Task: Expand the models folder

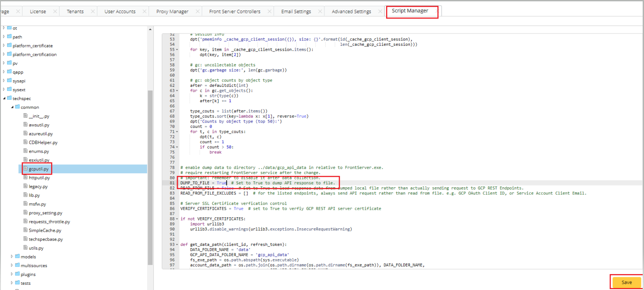Action: pos(12,257)
